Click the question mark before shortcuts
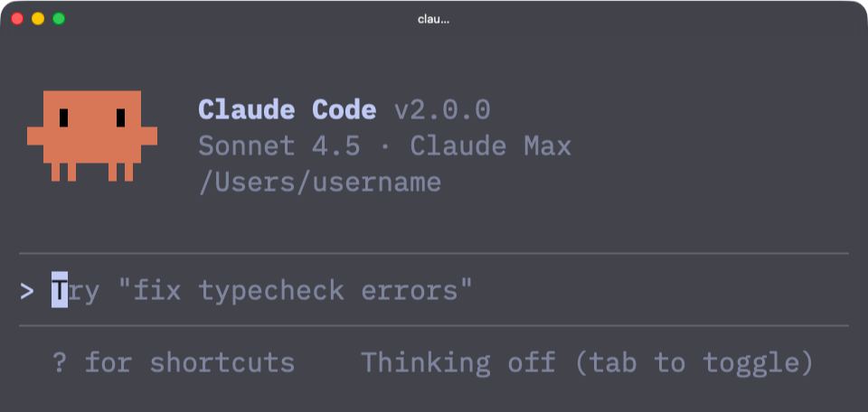Image resolution: width=868 pixels, height=412 pixels. (60, 363)
